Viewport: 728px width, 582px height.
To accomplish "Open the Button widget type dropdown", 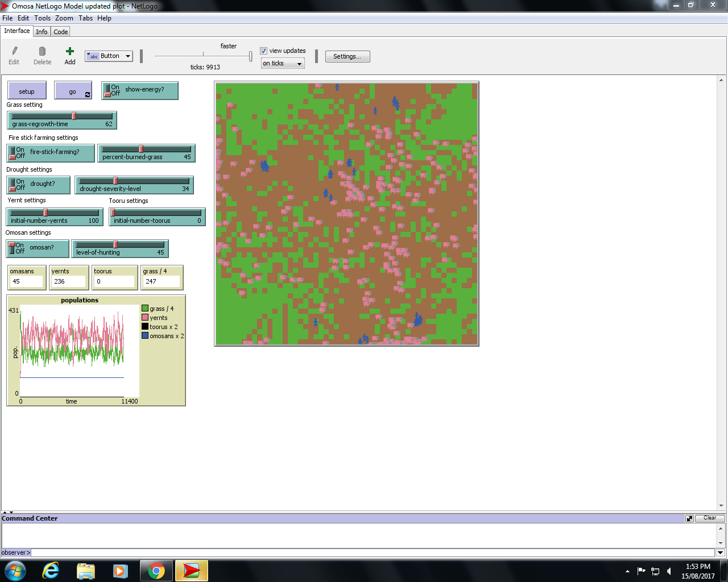I will [x=109, y=56].
